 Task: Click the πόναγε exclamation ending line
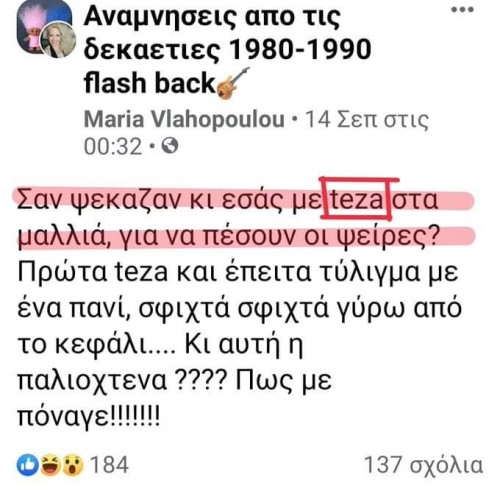coord(89,415)
